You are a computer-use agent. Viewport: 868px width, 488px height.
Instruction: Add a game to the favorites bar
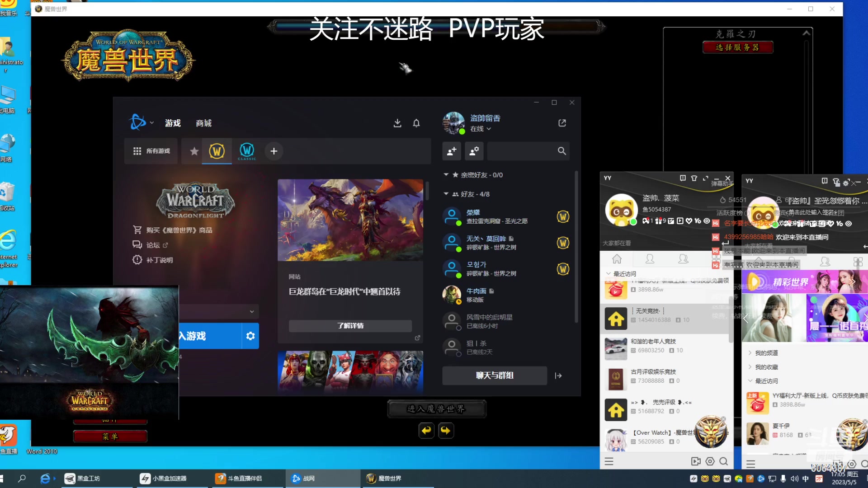[x=274, y=151]
